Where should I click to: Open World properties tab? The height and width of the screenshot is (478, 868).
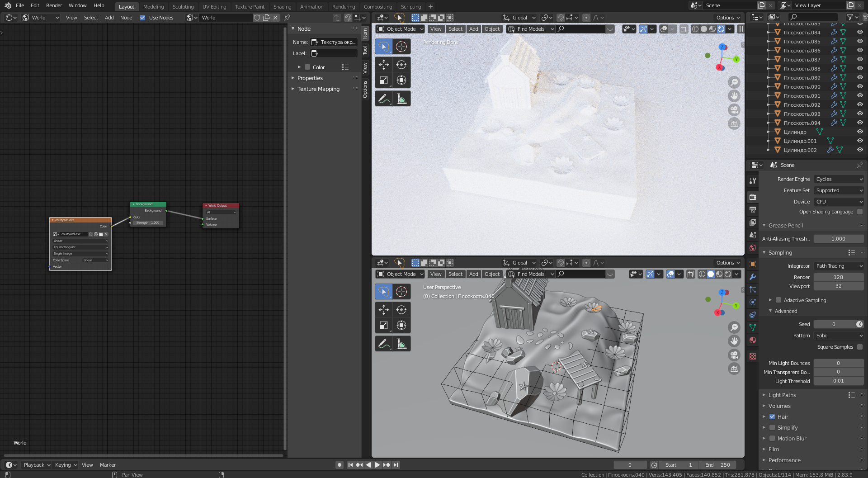[x=753, y=248]
